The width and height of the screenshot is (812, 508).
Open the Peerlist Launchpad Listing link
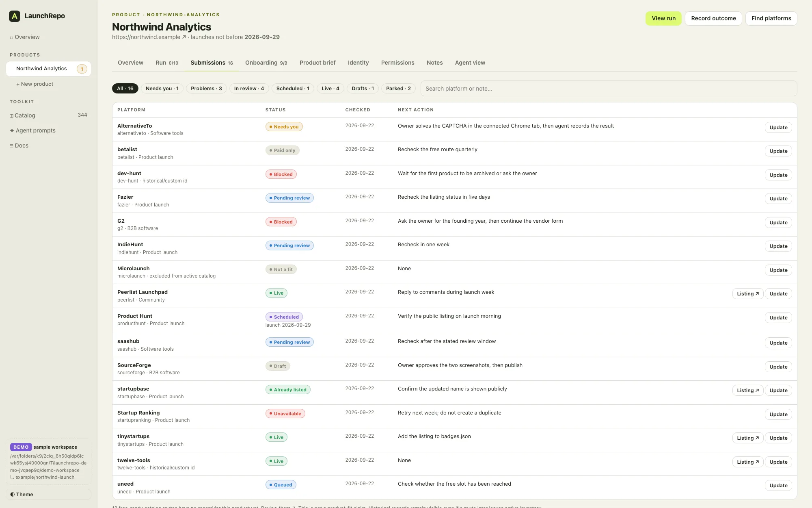(x=748, y=294)
